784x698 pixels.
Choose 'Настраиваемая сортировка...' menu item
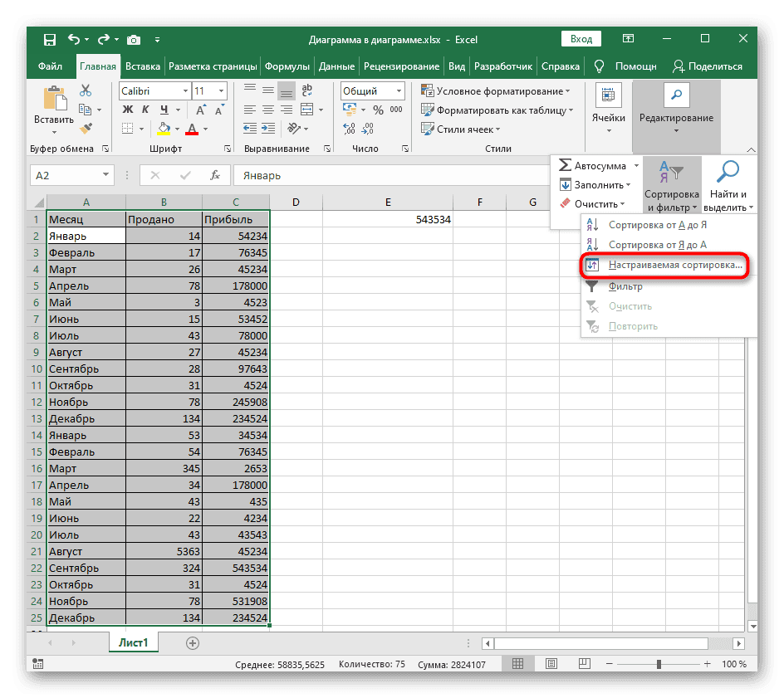[674, 266]
